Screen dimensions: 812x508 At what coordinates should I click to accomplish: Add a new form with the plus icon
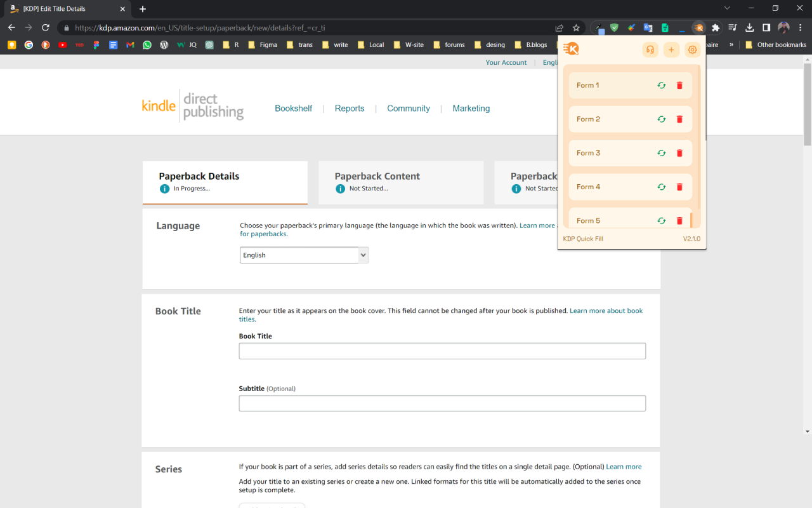(x=671, y=50)
